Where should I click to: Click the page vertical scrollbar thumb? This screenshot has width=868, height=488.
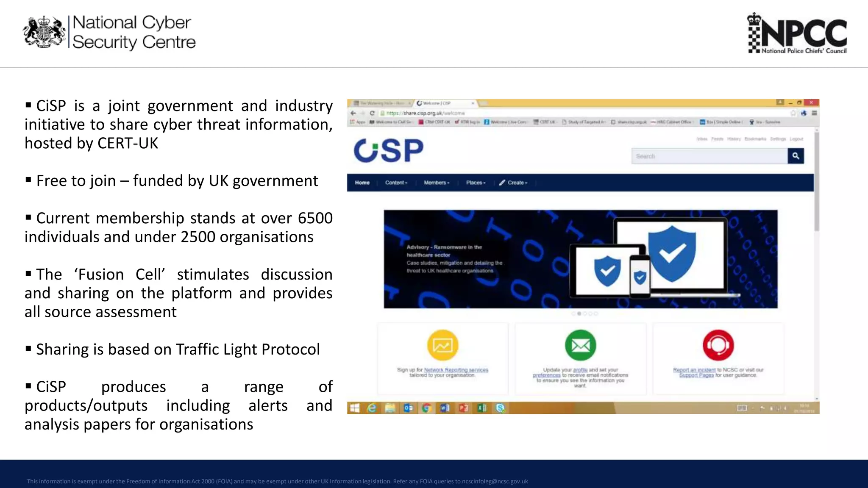[x=816, y=182]
